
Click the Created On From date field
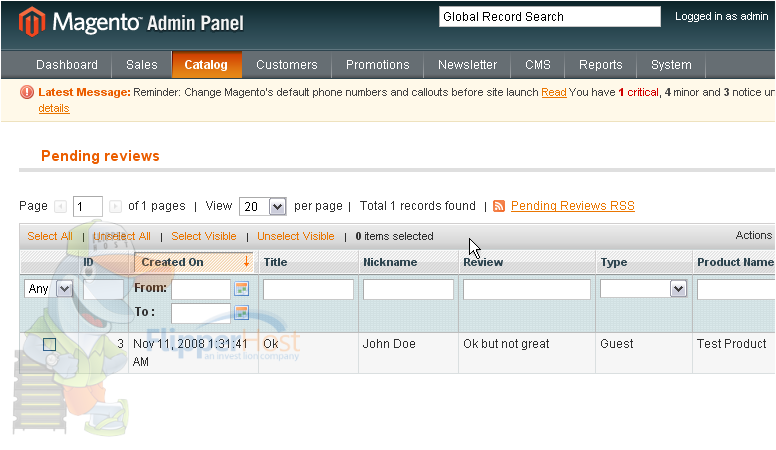(201, 289)
